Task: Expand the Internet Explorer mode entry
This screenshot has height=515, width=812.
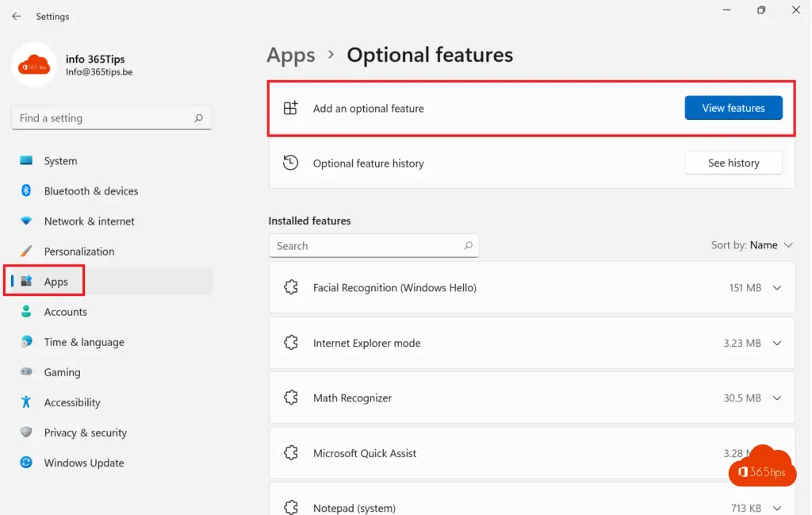Action: tap(776, 343)
